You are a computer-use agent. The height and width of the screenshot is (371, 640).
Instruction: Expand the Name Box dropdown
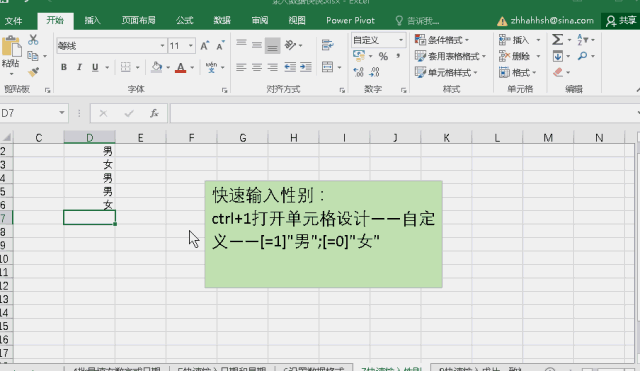pyautogui.click(x=62, y=113)
